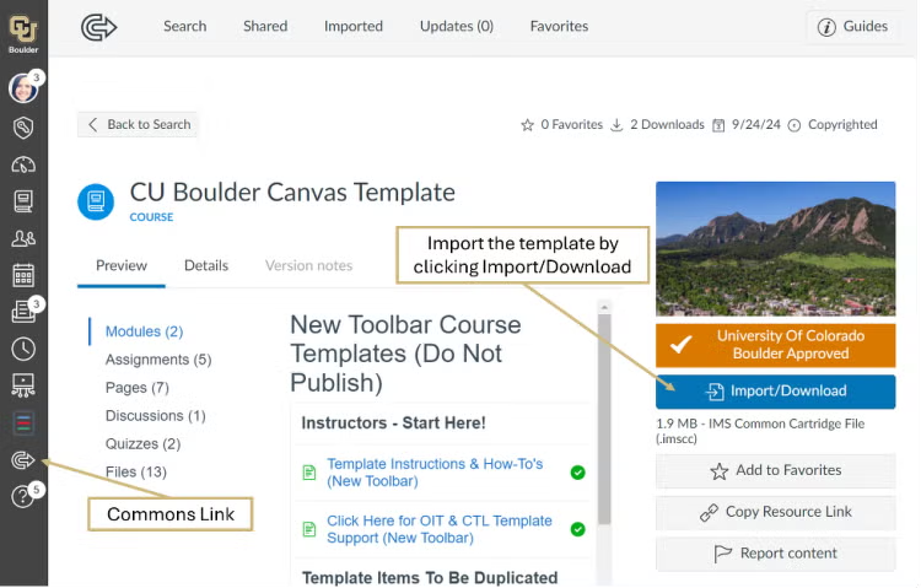Click the blue course type icon

[96, 201]
